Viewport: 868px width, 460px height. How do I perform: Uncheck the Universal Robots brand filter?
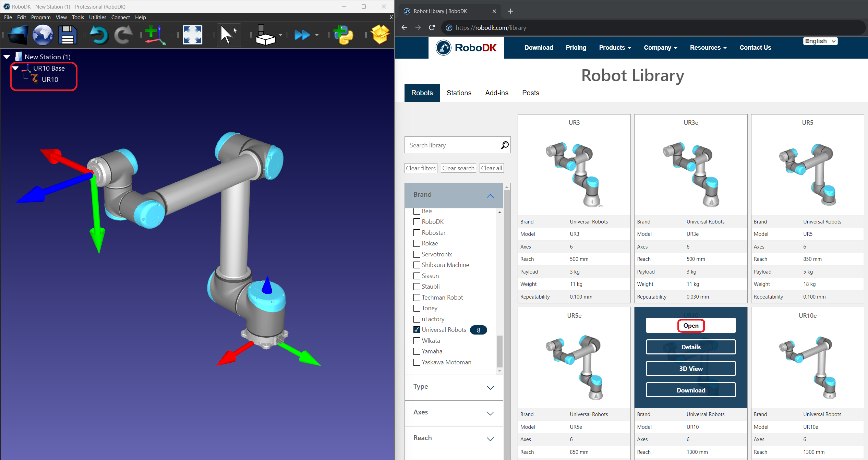tap(417, 330)
